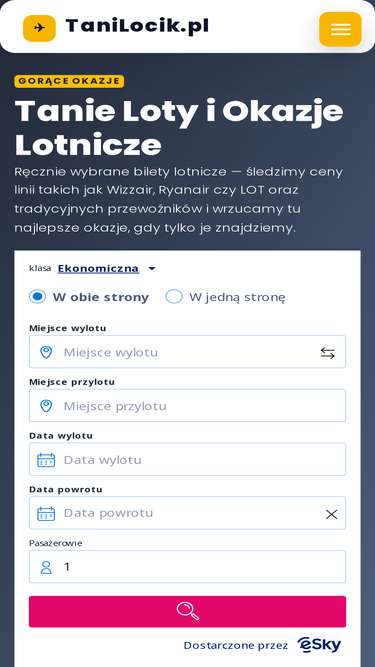The width and height of the screenshot is (375, 667).
Task: Focus the Miejsce wylotu input field
Action: [188, 352]
